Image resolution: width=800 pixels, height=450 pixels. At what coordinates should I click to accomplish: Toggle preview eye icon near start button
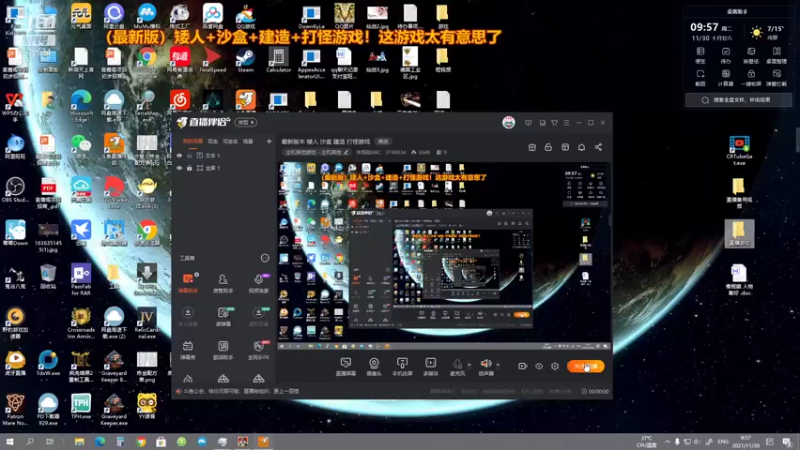point(539,366)
